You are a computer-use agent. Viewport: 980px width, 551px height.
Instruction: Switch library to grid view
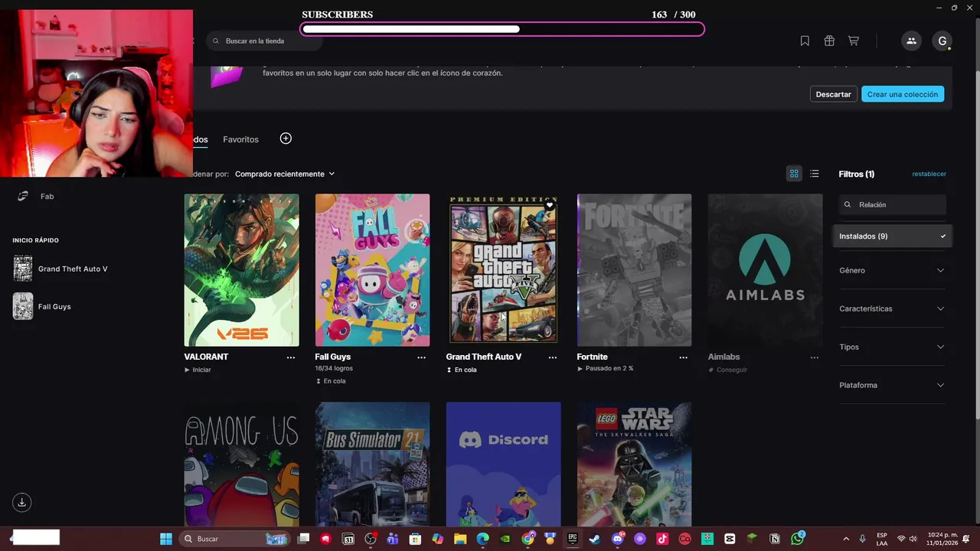[794, 174]
